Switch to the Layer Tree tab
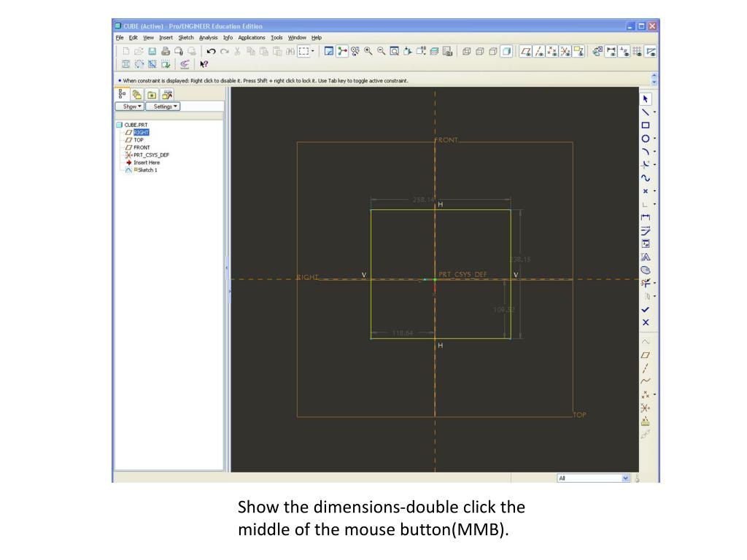747x560 pixels. (x=137, y=95)
